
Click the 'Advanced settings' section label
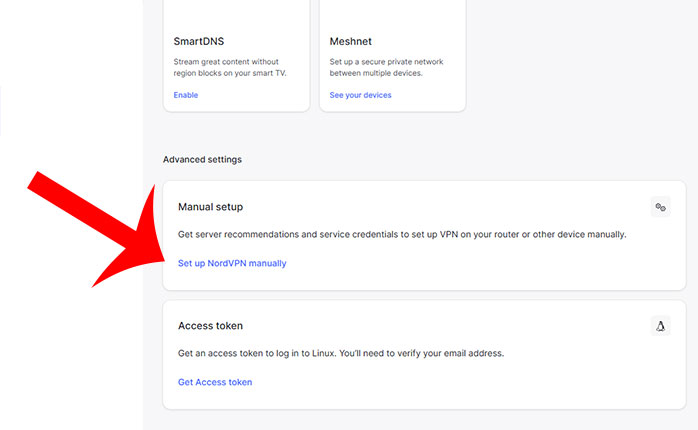pos(202,159)
